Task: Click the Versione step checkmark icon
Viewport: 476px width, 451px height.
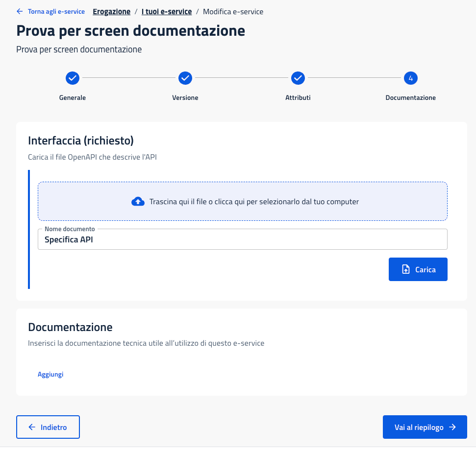Action: coord(185,78)
